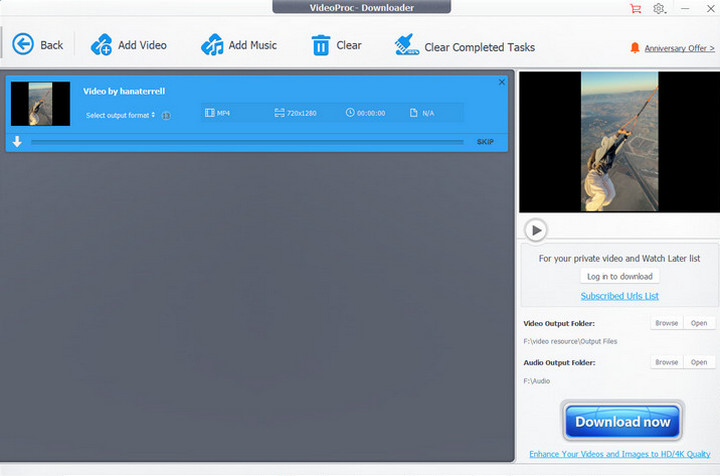Open the Subscribed Urls List link
Viewport: 720px width, 476px height.
619,296
